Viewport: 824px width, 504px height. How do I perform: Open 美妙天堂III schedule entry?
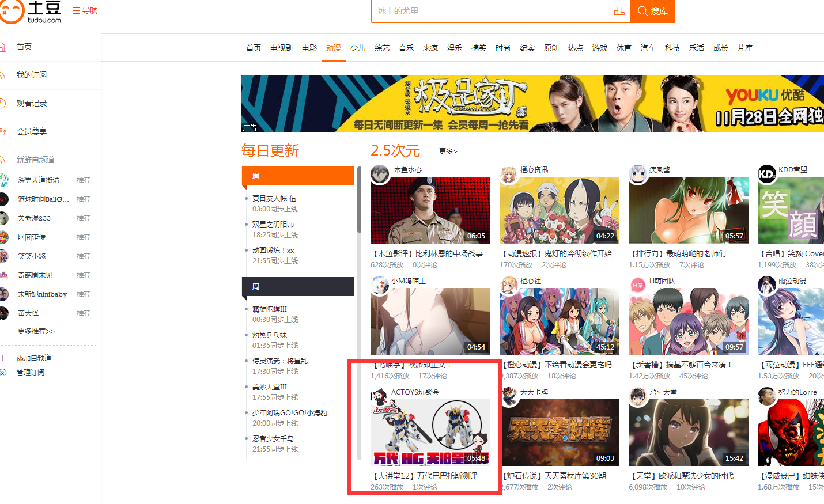[x=270, y=386]
